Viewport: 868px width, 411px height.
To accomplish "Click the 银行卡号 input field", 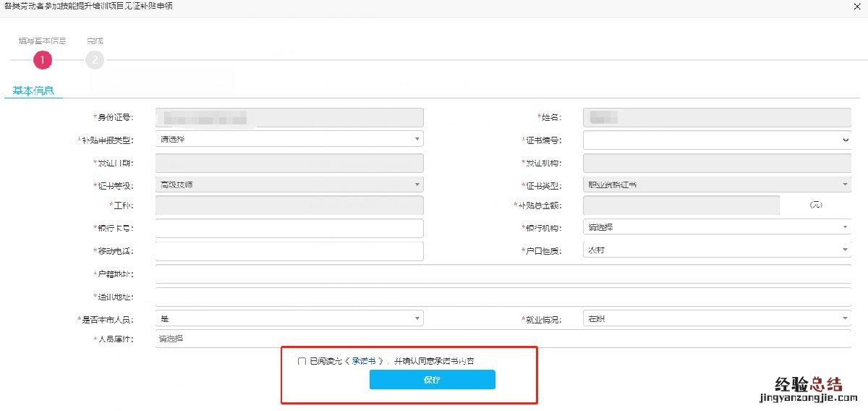I will click(289, 228).
